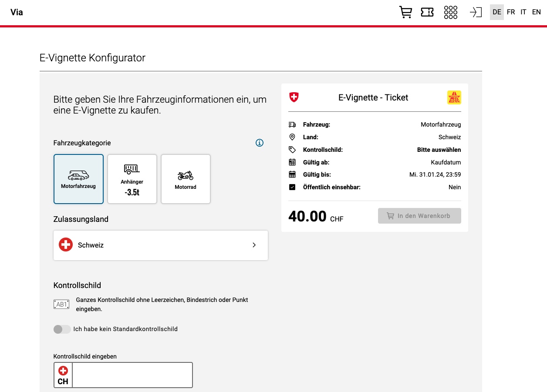547x392 pixels.
Task: Open the apps grid icon
Action: click(x=450, y=12)
